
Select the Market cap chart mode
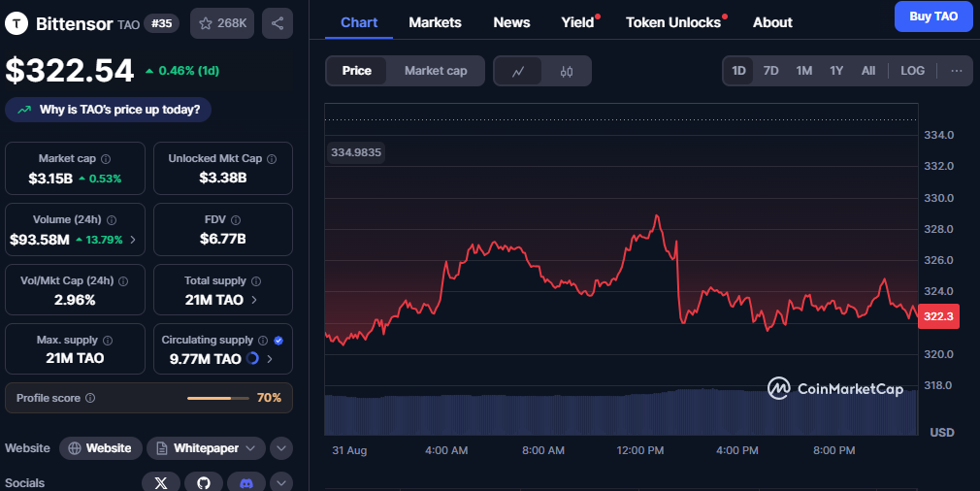[436, 71]
